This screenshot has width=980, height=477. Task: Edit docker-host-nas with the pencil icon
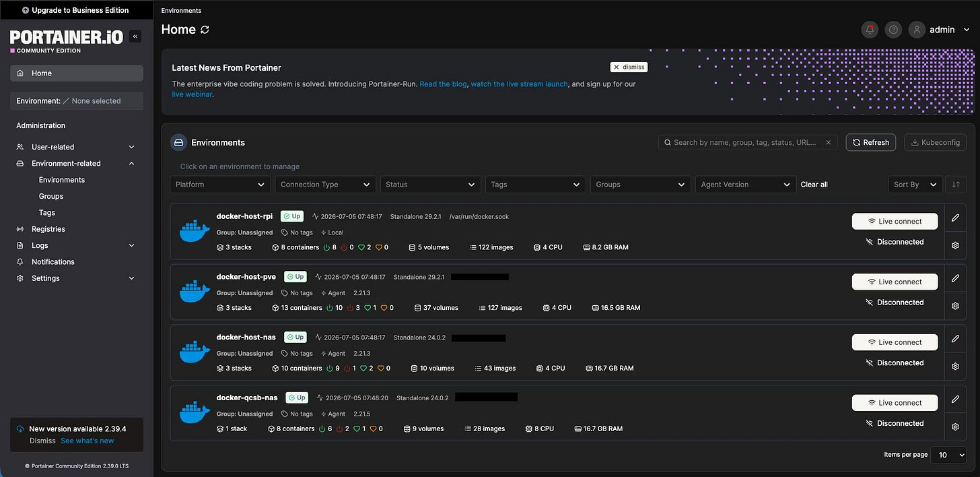coord(955,339)
